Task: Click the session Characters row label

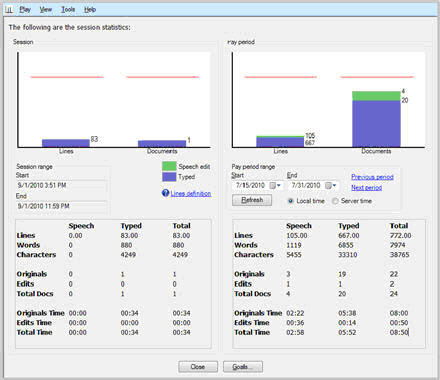Action: point(36,255)
